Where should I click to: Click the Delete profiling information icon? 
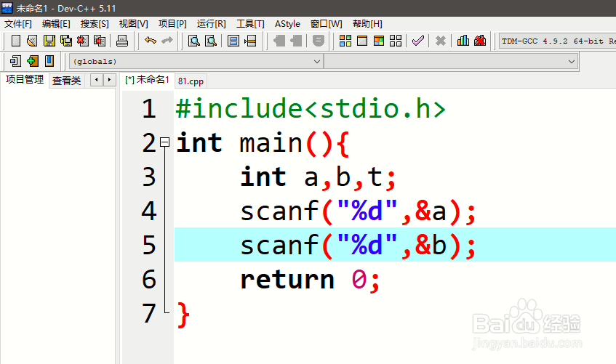click(x=480, y=41)
